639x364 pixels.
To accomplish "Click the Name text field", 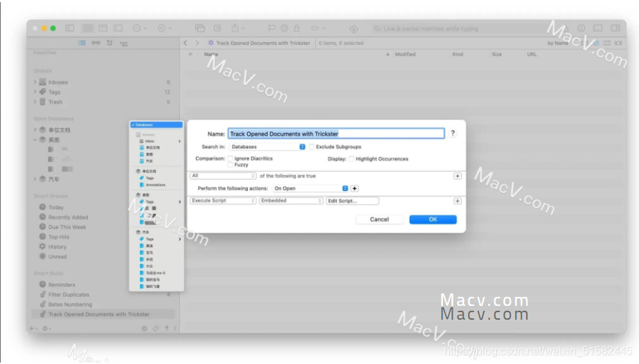I will pos(336,134).
